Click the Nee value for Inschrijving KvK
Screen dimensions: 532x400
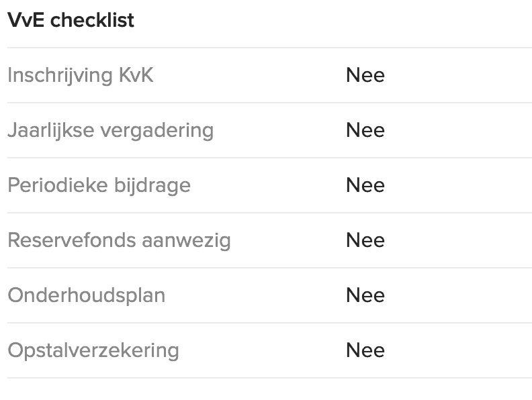click(365, 75)
